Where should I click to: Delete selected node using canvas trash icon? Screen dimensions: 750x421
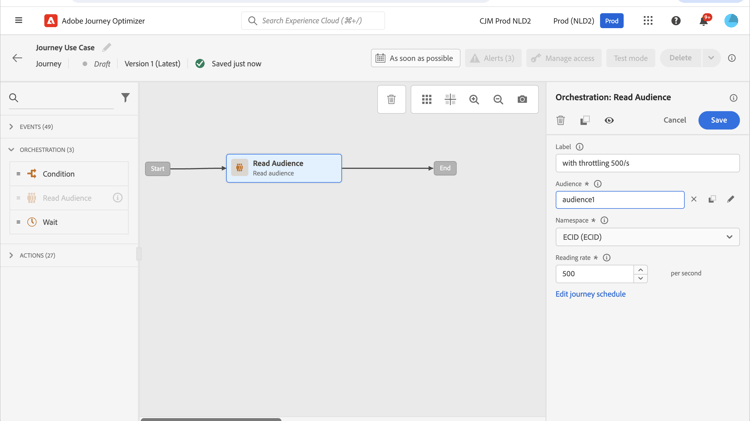point(391,99)
